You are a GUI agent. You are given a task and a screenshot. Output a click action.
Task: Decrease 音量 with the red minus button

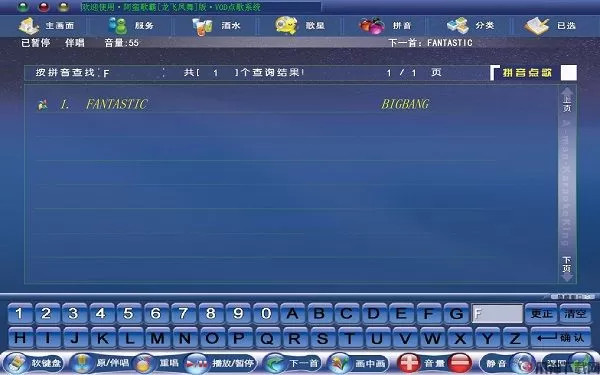[460, 363]
